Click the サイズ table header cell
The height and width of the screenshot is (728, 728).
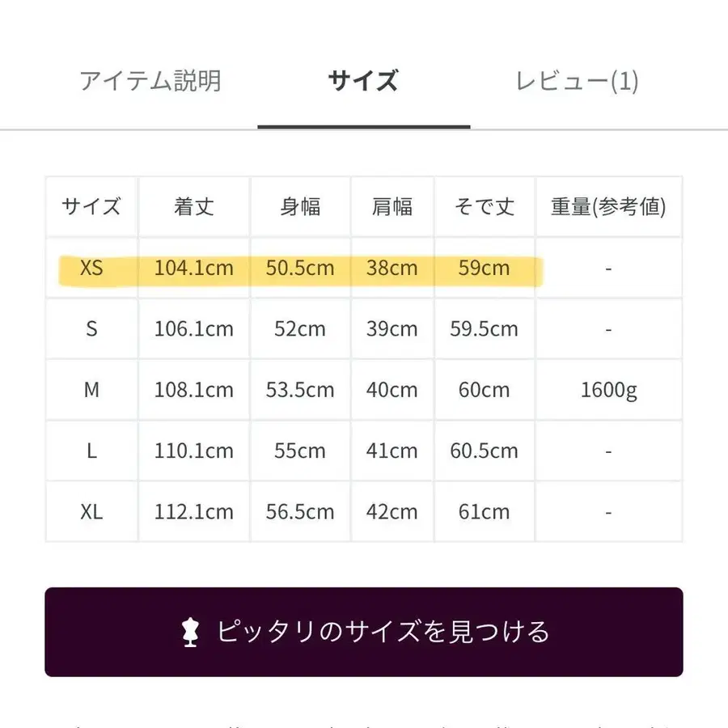pyautogui.click(x=91, y=207)
